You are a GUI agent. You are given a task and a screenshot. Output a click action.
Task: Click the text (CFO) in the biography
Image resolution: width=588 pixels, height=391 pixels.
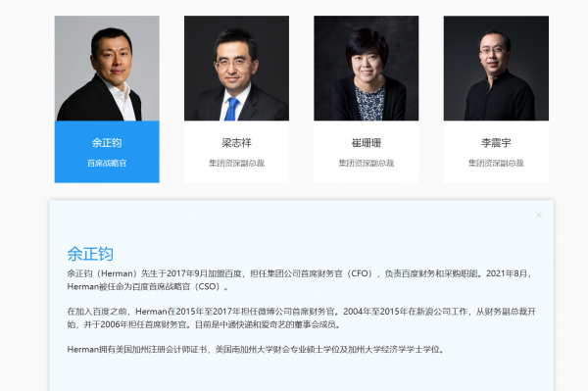click(360, 273)
